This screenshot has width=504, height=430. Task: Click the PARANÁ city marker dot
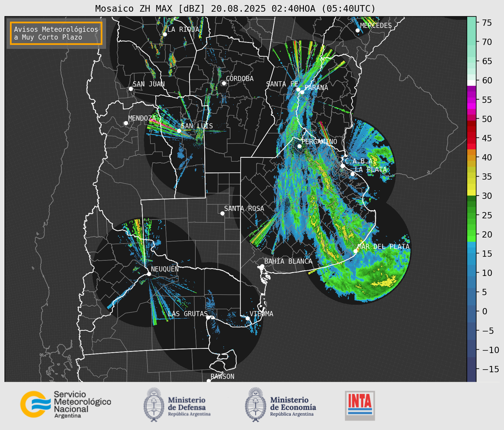(x=302, y=92)
